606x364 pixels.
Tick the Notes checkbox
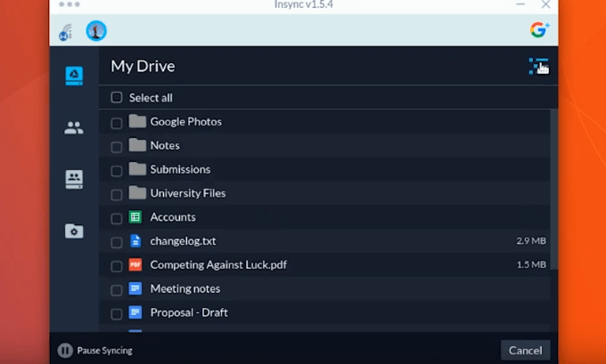coord(117,147)
